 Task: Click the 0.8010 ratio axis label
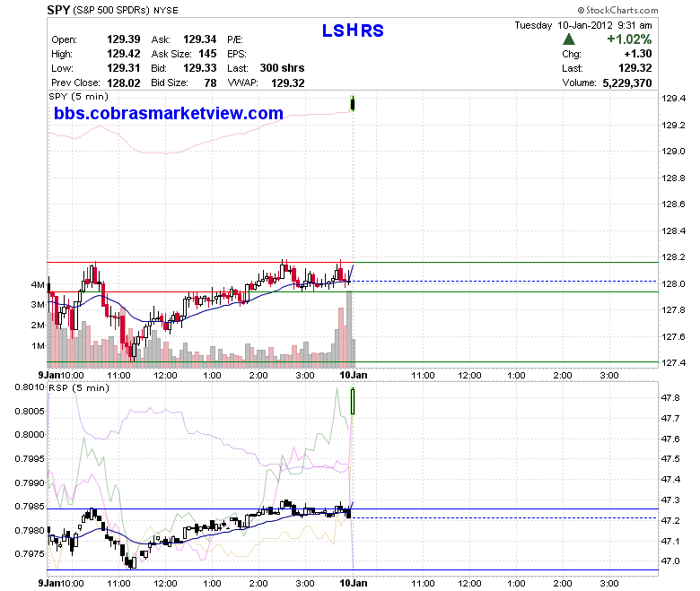point(30,387)
